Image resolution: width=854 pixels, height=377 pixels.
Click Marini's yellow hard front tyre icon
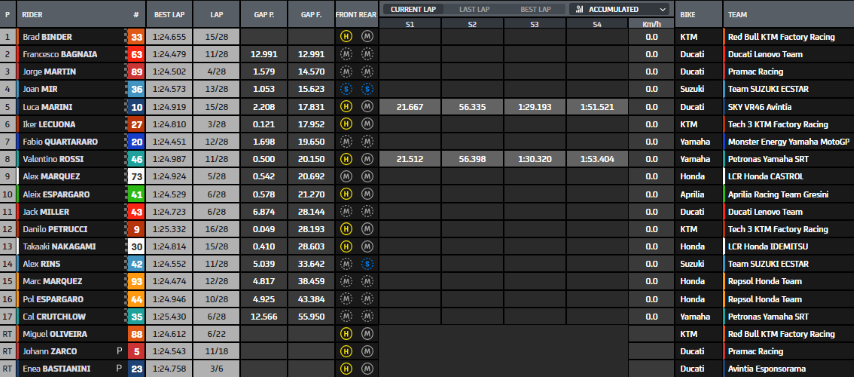tap(345, 107)
